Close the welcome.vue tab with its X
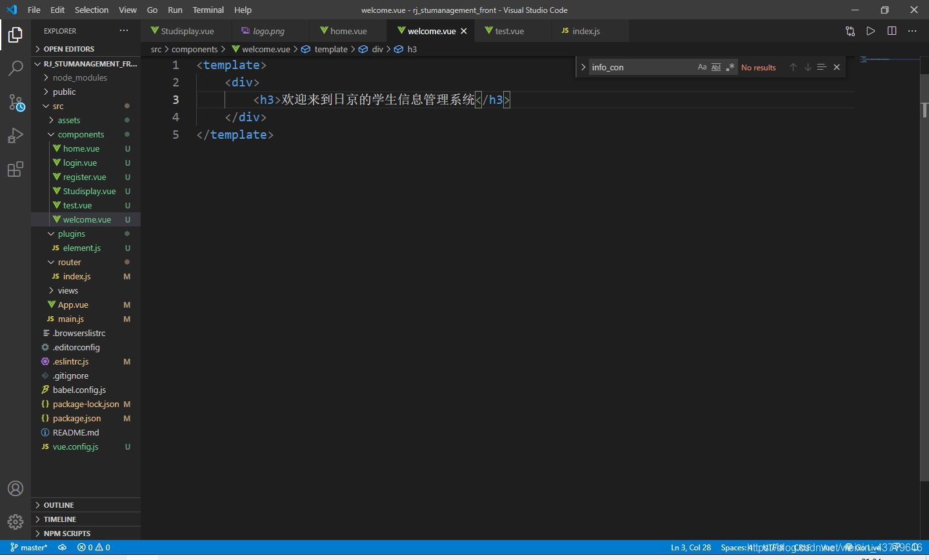 point(464,31)
